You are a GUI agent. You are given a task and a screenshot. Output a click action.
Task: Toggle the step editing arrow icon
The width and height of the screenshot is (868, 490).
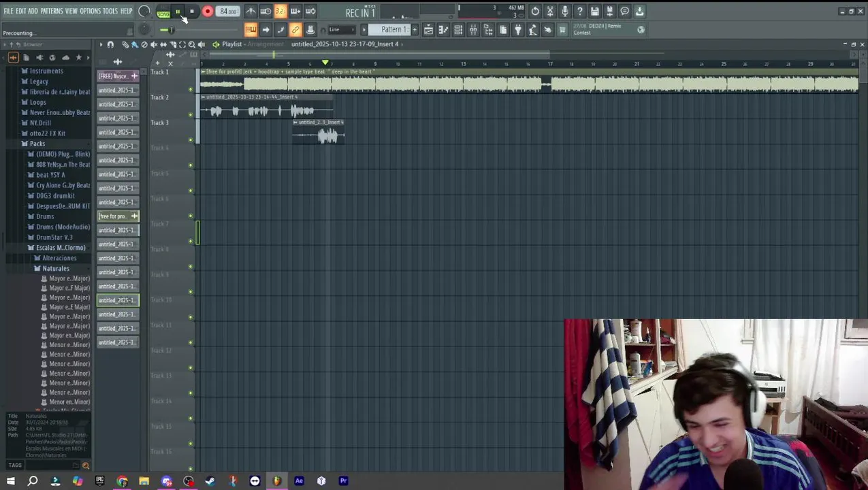(266, 30)
